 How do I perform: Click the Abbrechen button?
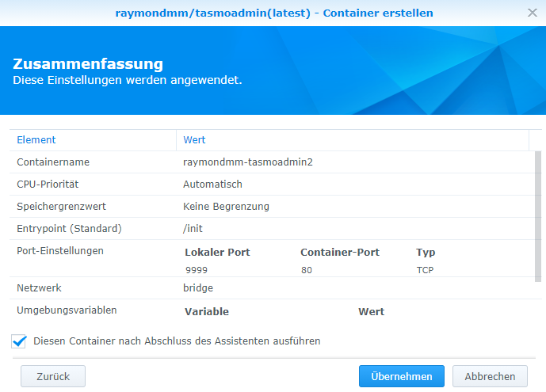click(490, 376)
